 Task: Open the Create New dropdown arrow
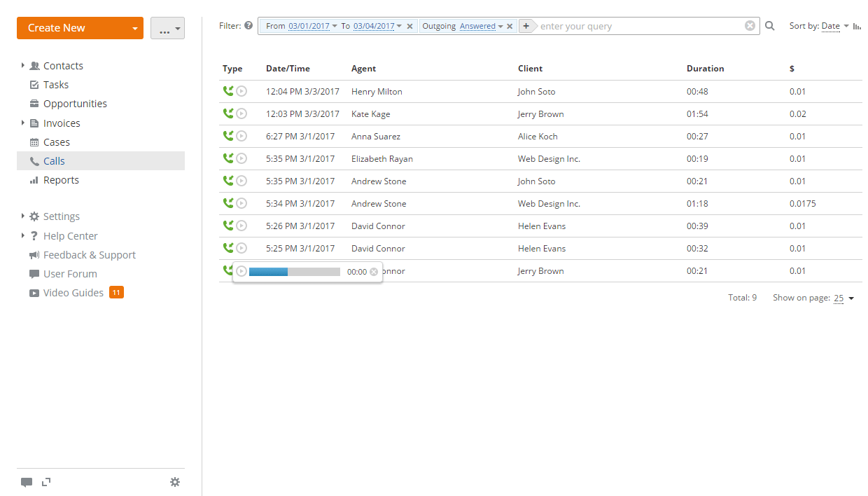pos(135,28)
